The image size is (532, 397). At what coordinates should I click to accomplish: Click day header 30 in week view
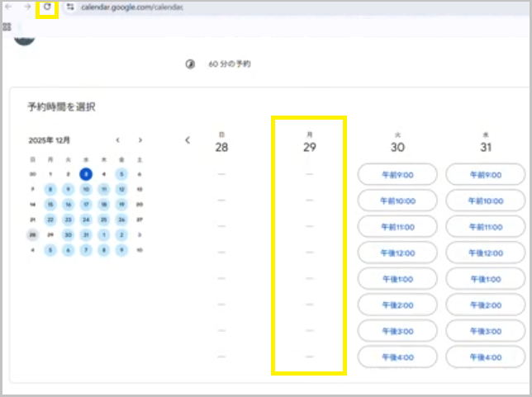(x=397, y=147)
